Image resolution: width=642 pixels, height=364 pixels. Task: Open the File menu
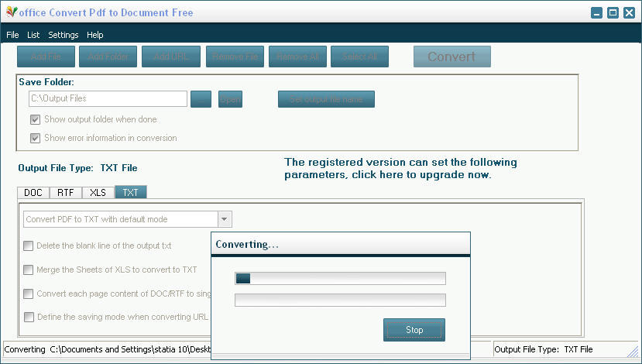pyautogui.click(x=12, y=35)
